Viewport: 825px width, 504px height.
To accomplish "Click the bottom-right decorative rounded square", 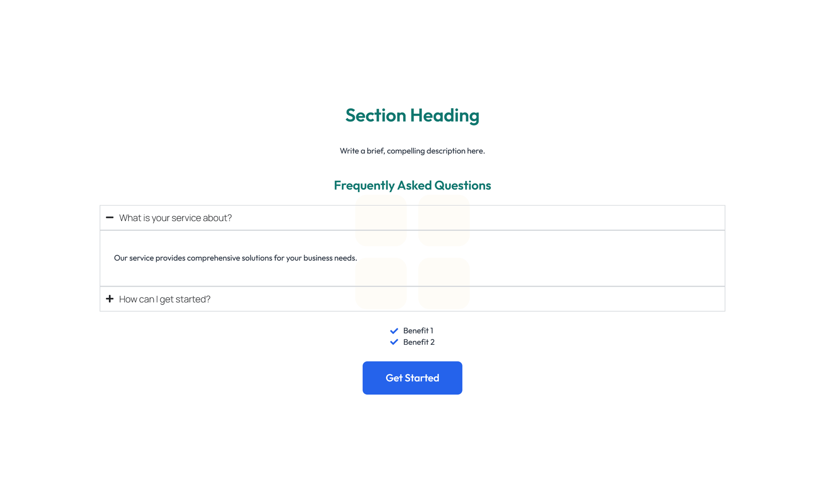I will (443, 283).
